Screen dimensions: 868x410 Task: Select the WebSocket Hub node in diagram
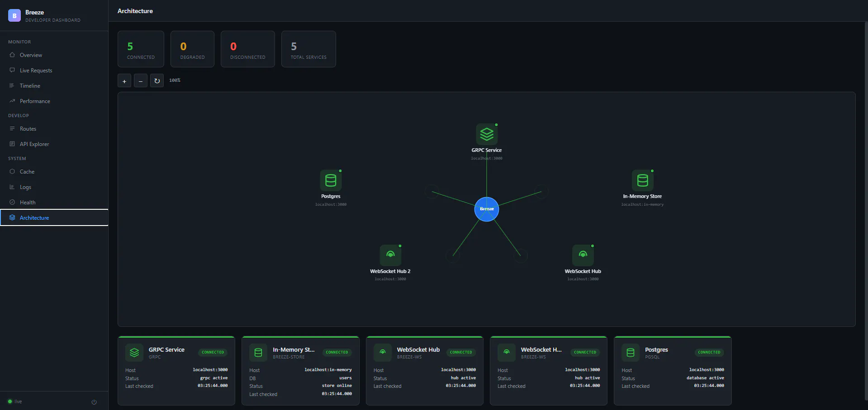pos(583,255)
